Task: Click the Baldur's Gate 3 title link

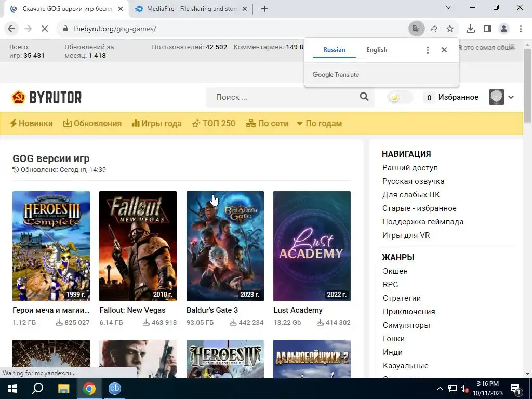Action: coord(212,310)
